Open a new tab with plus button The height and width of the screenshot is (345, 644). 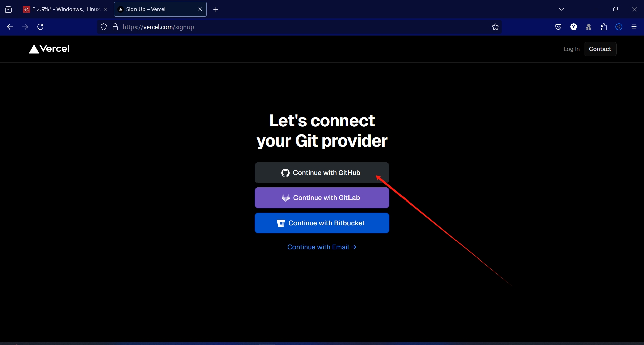click(x=216, y=10)
